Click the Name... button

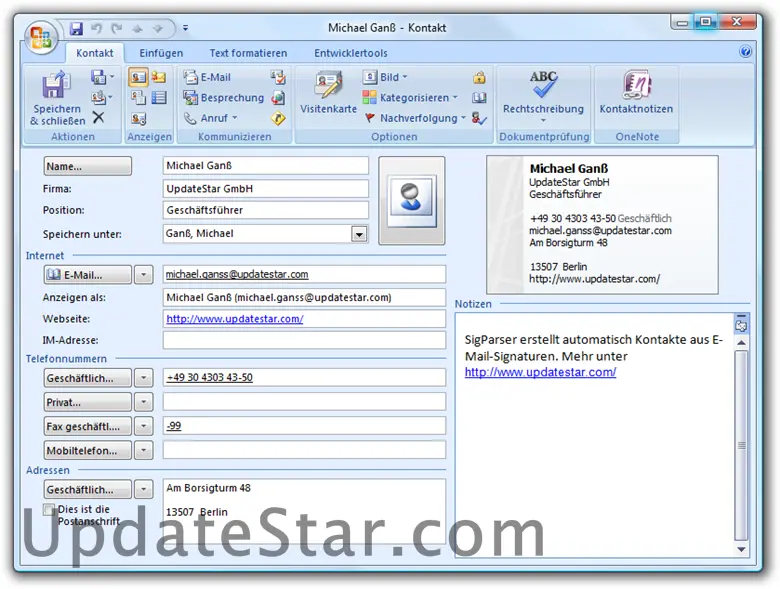(88, 166)
